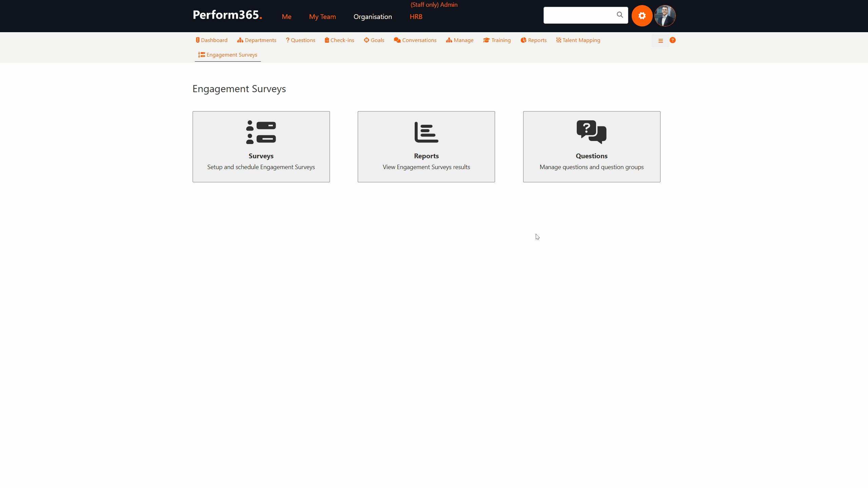Open the hamburger menu icon
The width and height of the screenshot is (868, 488).
[x=660, y=41]
